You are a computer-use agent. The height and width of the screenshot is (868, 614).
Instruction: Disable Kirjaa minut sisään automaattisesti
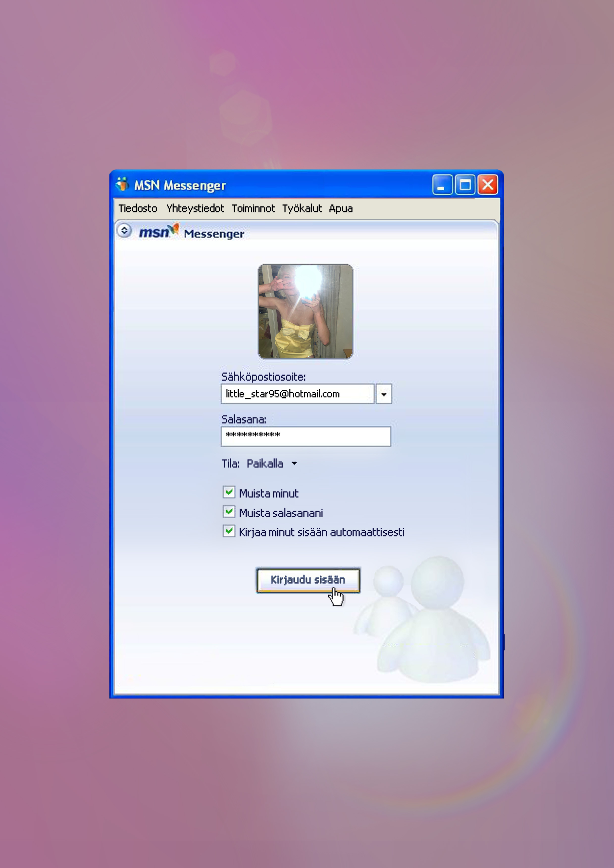pyautogui.click(x=229, y=531)
